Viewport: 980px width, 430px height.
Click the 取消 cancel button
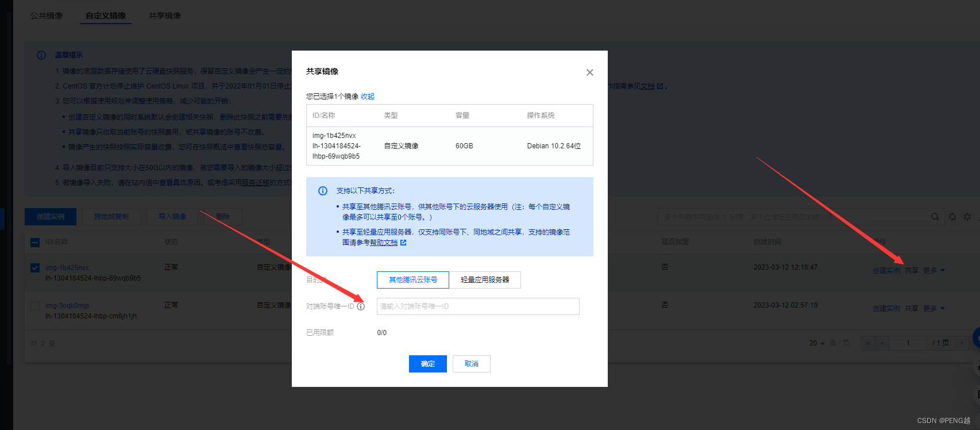(472, 364)
